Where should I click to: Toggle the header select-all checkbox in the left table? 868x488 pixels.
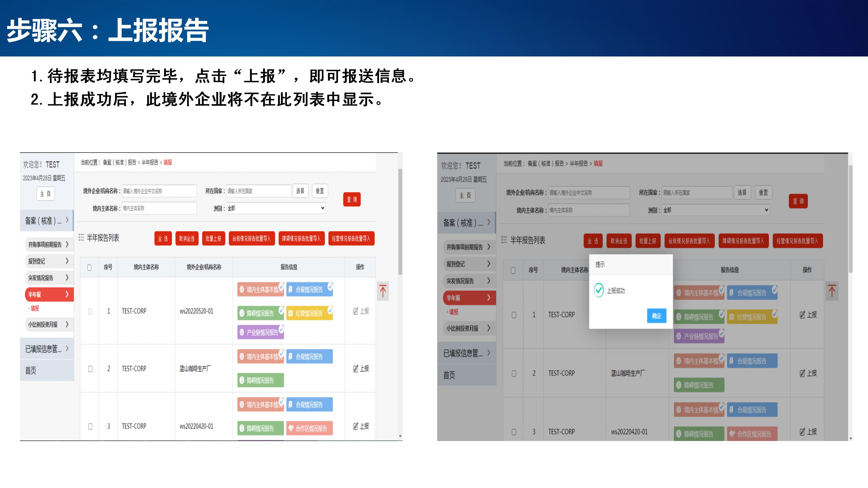[89, 267]
